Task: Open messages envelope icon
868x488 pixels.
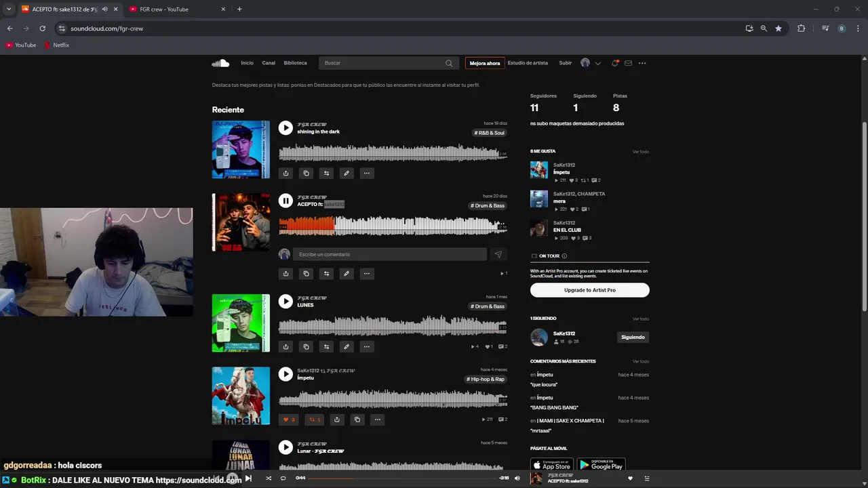Action: point(629,63)
